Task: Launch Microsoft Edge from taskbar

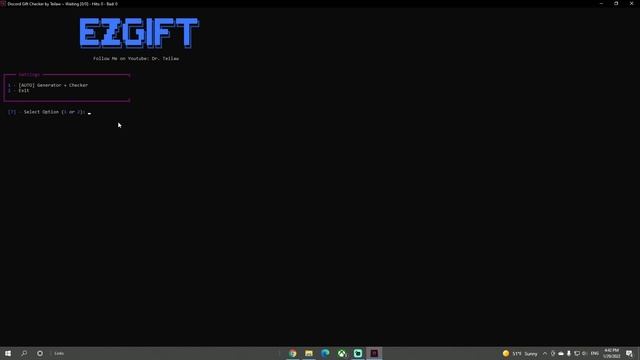Action: (x=325, y=353)
